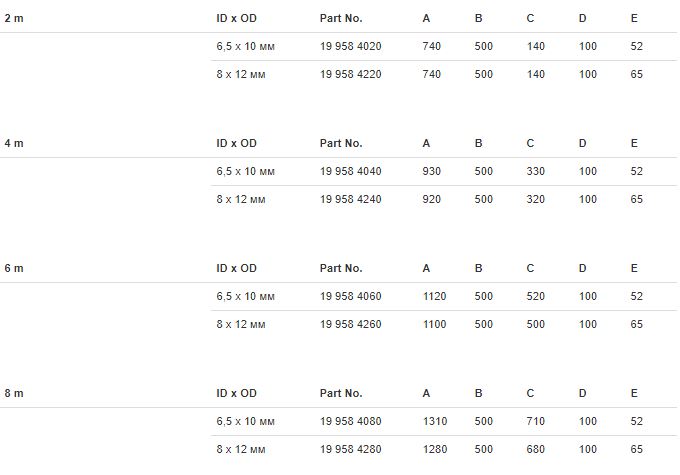
Task: Select the 6 m section heading
Action: click(14, 269)
